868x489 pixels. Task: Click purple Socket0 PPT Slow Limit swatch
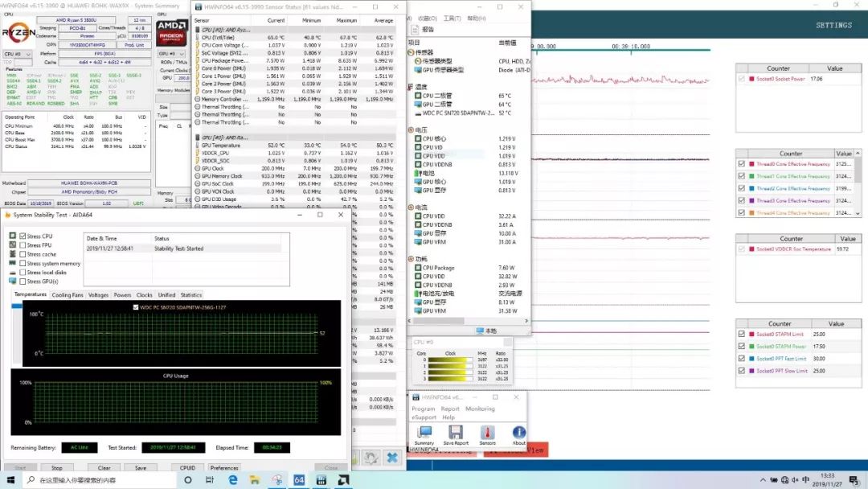[x=751, y=371]
